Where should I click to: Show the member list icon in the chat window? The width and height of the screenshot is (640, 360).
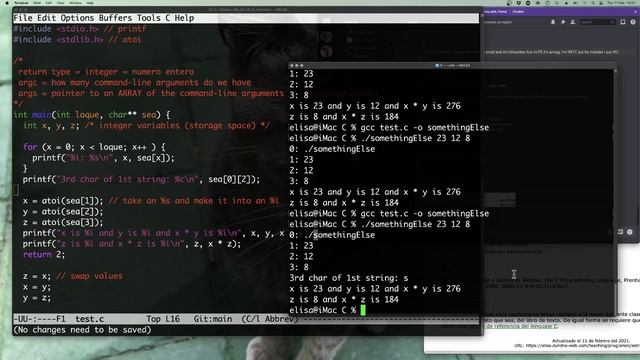pos(573,22)
